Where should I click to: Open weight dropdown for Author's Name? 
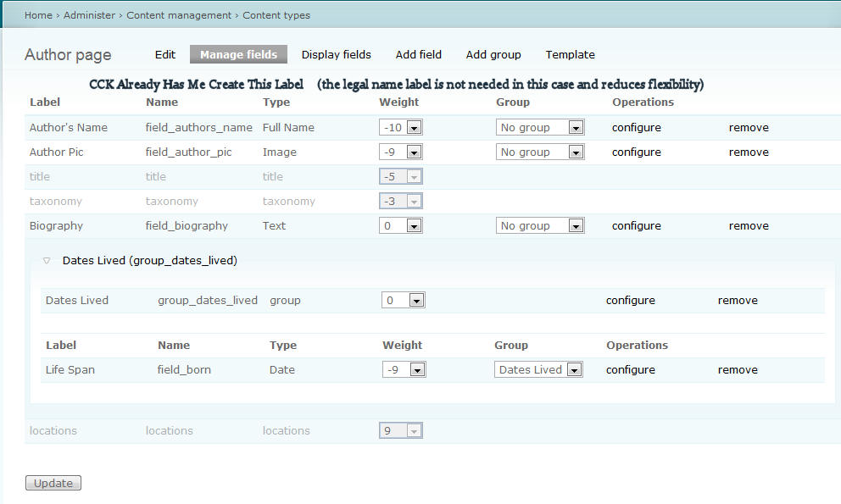401,128
